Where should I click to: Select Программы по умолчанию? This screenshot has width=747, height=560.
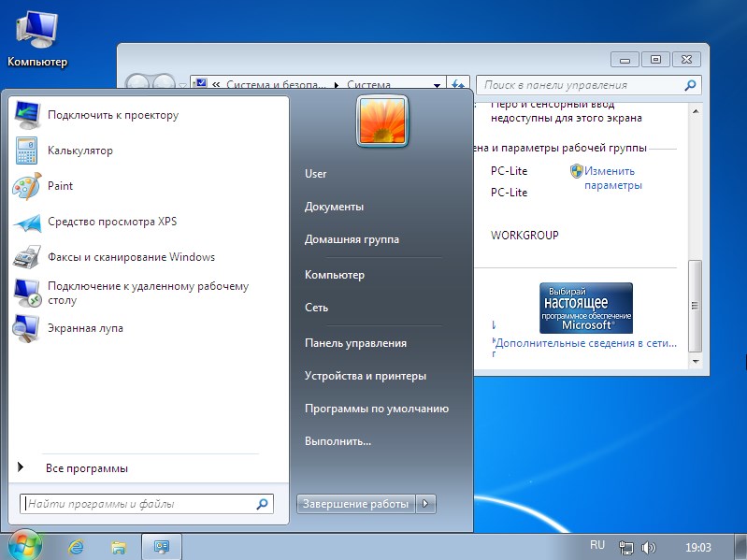click(377, 409)
